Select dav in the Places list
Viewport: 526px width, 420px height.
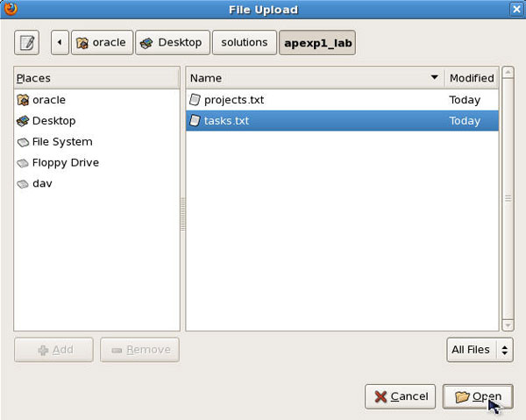[96, 183]
